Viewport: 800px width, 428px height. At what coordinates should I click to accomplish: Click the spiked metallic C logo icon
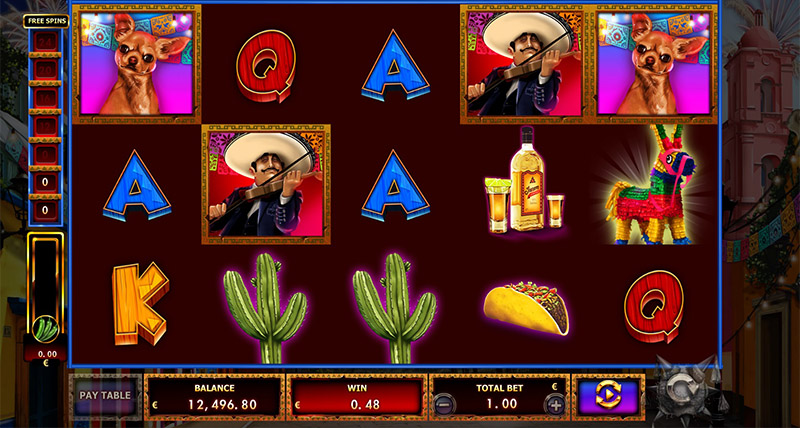point(686,390)
